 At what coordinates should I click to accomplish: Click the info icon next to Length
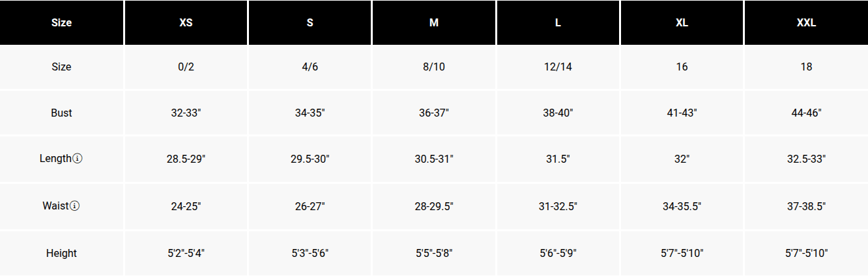77,159
